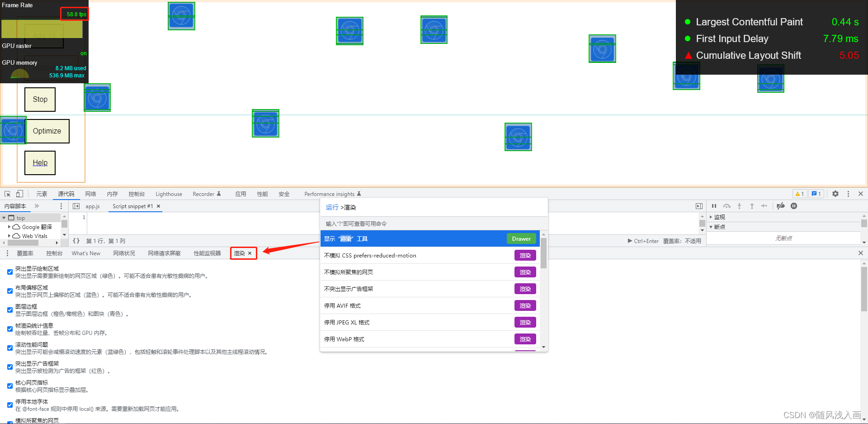Switch to the Lighthouse tab
The width and height of the screenshot is (868, 424).
pos(169,194)
